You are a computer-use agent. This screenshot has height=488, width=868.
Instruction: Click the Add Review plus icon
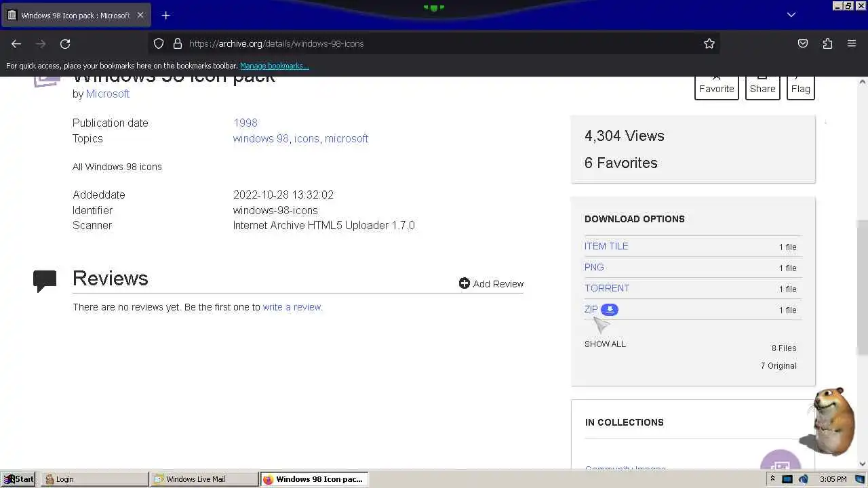coord(464,283)
